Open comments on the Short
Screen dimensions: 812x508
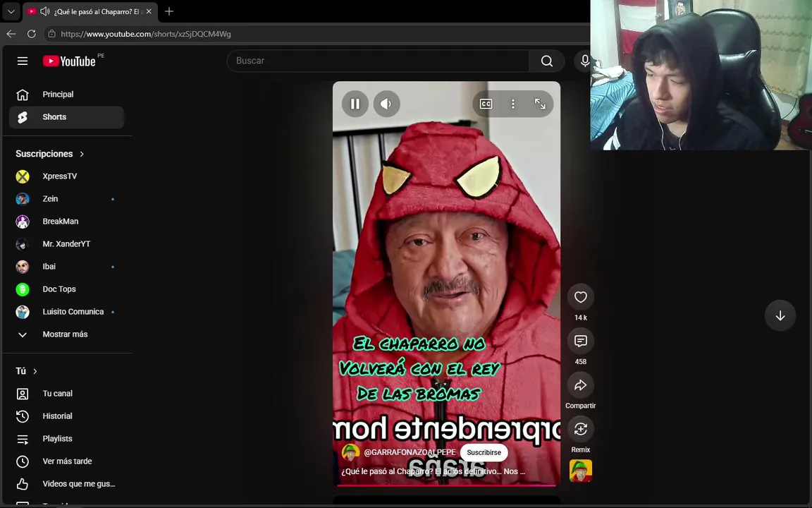(581, 341)
